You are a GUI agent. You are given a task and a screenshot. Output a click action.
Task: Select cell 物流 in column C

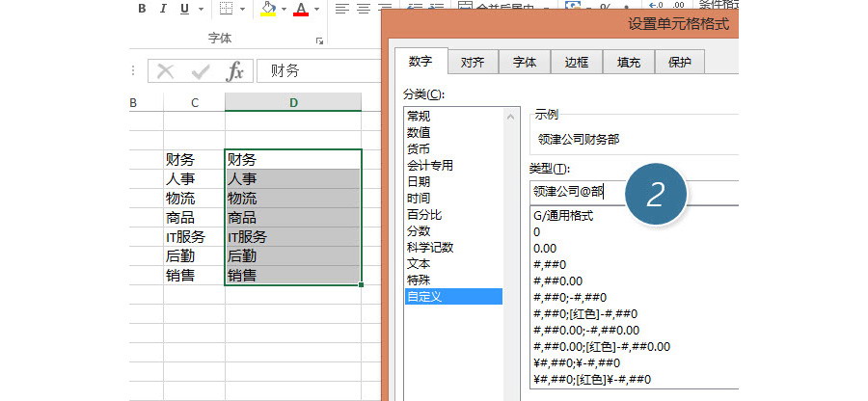(x=194, y=198)
